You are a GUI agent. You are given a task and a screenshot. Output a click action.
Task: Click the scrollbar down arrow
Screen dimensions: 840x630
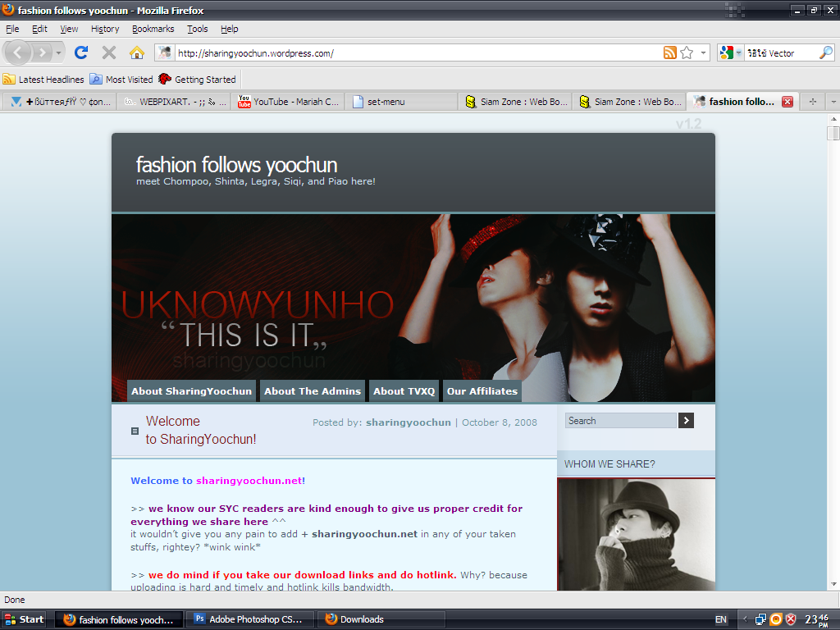pos(833,584)
